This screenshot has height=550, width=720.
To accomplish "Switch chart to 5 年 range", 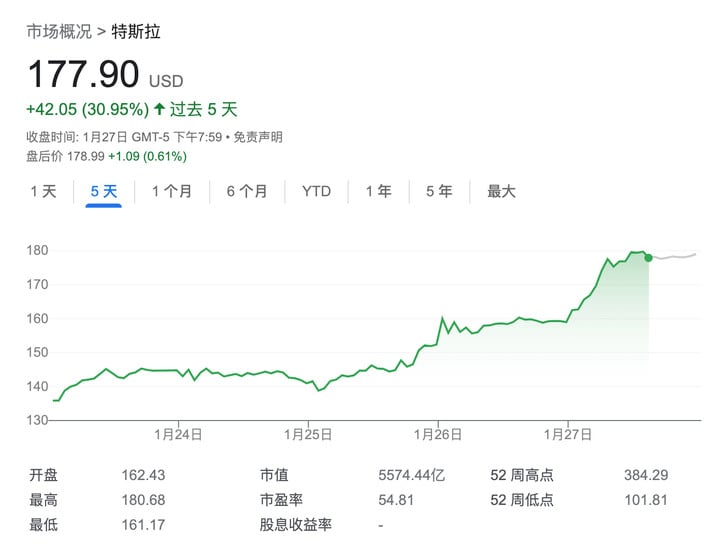I will coord(439,191).
